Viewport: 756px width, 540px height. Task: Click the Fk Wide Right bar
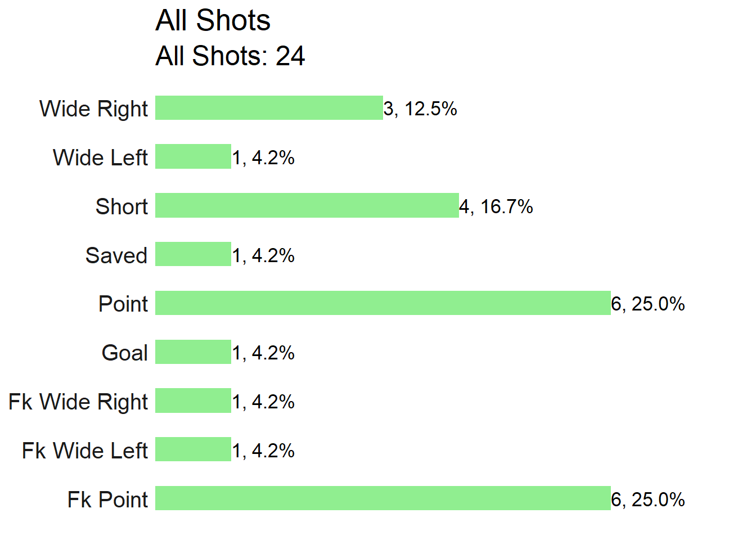click(193, 400)
